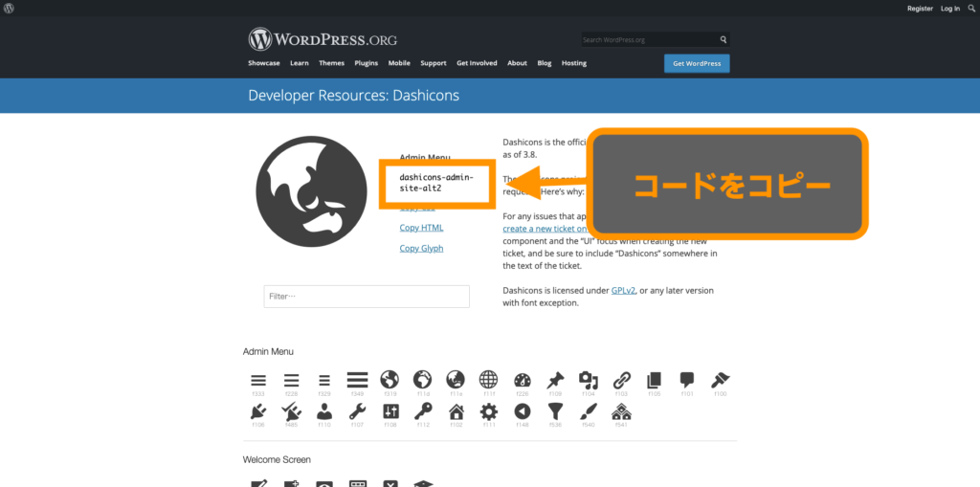Viewport: 980px width, 487px height.
Task: Select the menu icon labeled f228
Action: click(x=291, y=380)
